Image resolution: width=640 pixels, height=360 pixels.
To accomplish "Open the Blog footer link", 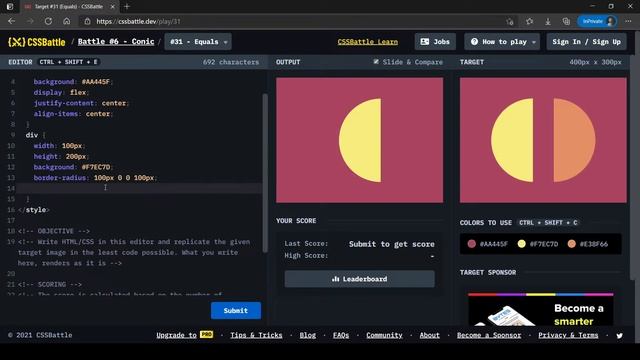I will pyautogui.click(x=307, y=335).
